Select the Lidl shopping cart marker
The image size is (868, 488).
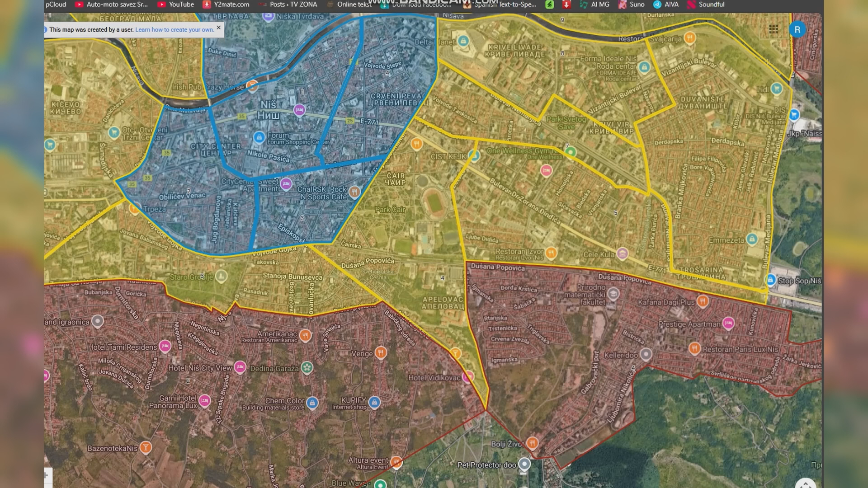pos(777,89)
